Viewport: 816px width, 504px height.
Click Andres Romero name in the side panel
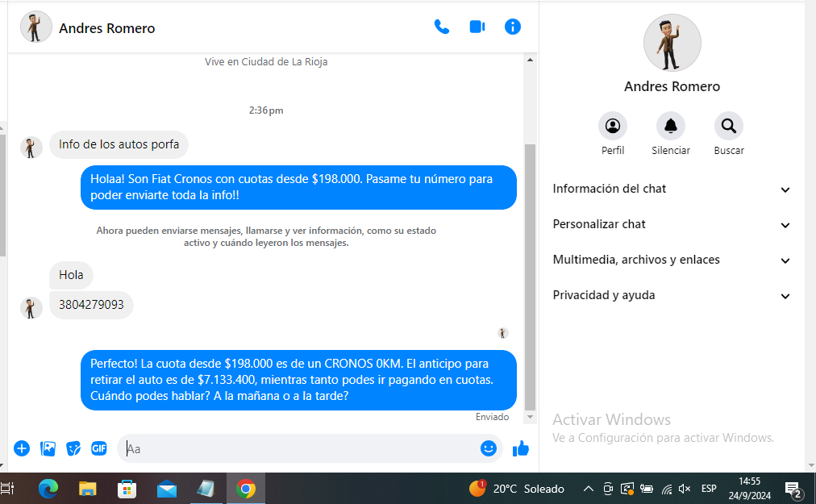(x=672, y=86)
